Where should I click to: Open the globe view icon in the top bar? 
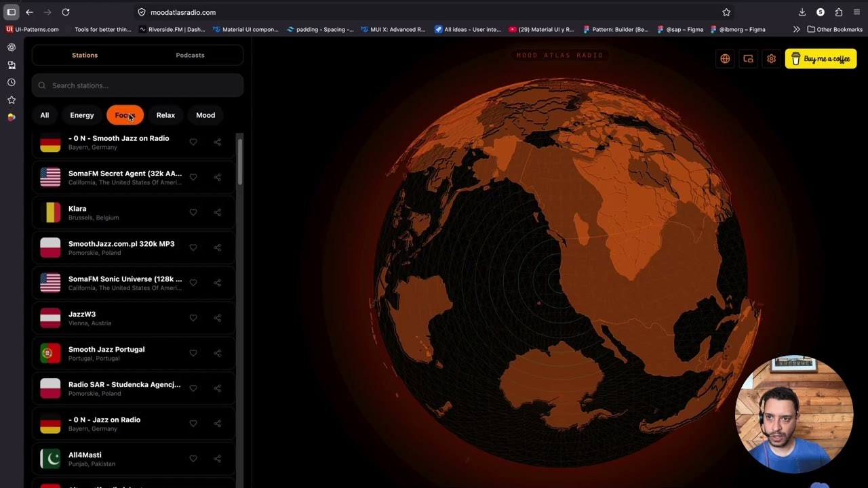click(x=725, y=59)
